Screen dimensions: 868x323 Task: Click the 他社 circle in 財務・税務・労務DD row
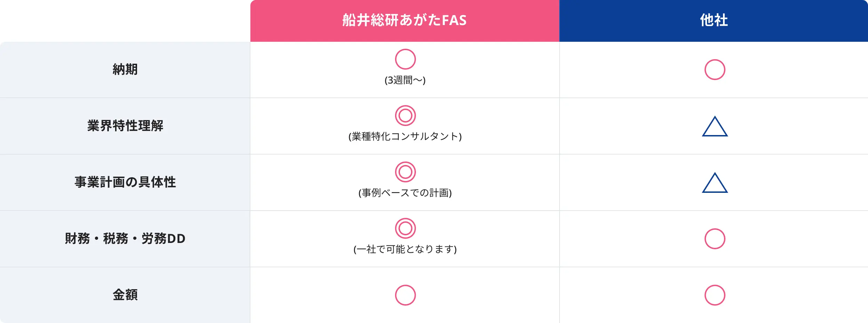pyautogui.click(x=715, y=239)
